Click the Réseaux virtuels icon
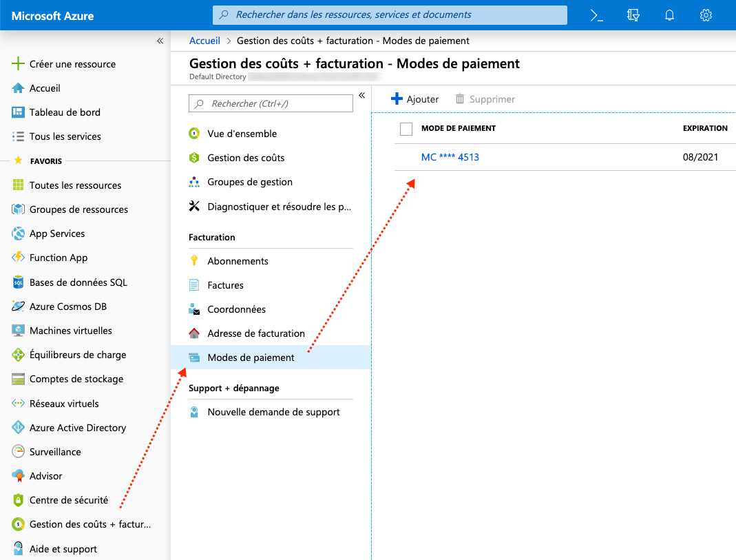Screen dimensions: 736x560 [x=18, y=403]
